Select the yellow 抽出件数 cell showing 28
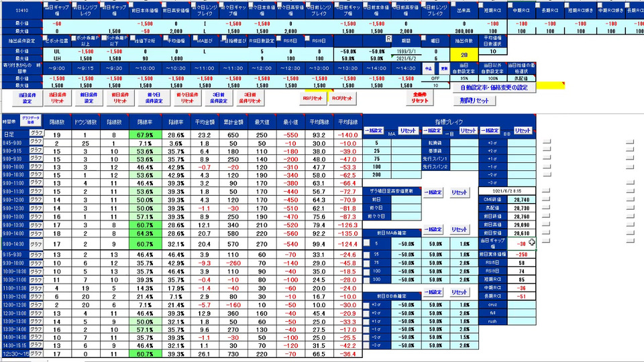Screen dimensions: 644x362 tap(464, 55)
